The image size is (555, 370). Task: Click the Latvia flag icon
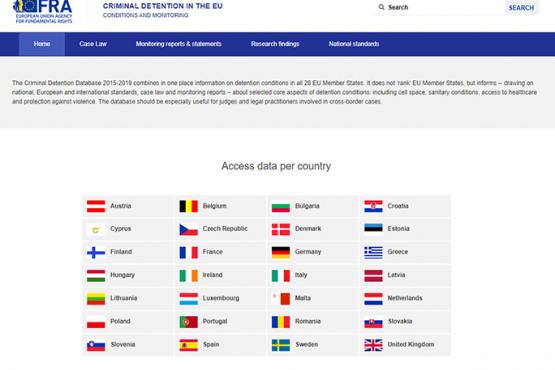coord(373,275)
